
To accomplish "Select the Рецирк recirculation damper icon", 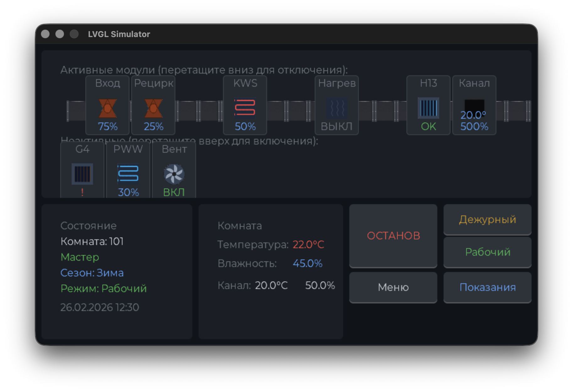I will click(153, 108).
